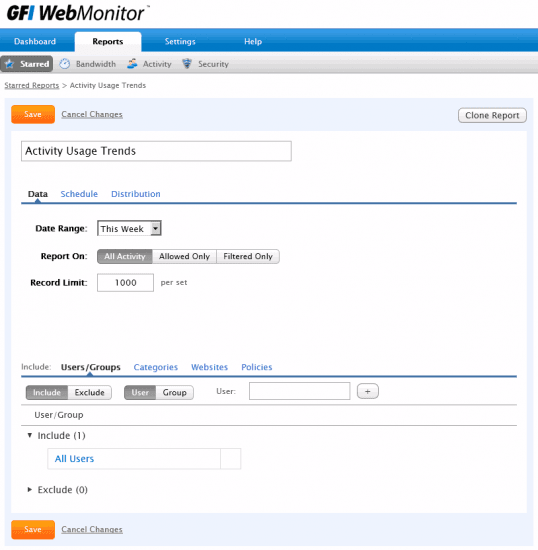The width and height of the screenshot is (538, 550).
Task: Click the box beside All Users
Action: click(x=231, y=459)
